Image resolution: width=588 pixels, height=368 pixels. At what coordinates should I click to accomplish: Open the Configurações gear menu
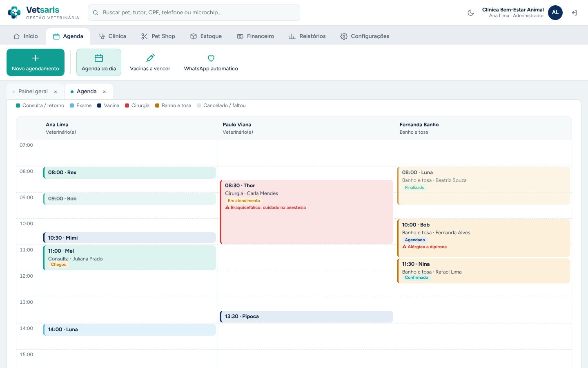365,36
